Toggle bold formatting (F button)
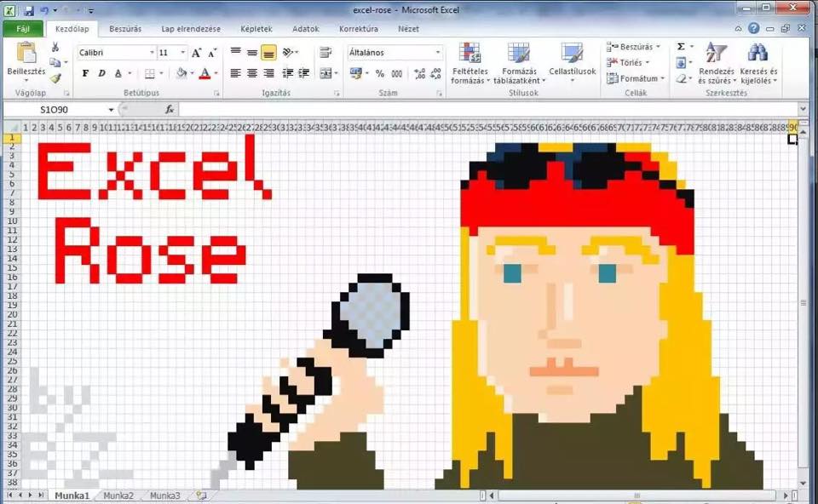Image resolution: width=818 pixels, height=504 pixels. (85, 74)
